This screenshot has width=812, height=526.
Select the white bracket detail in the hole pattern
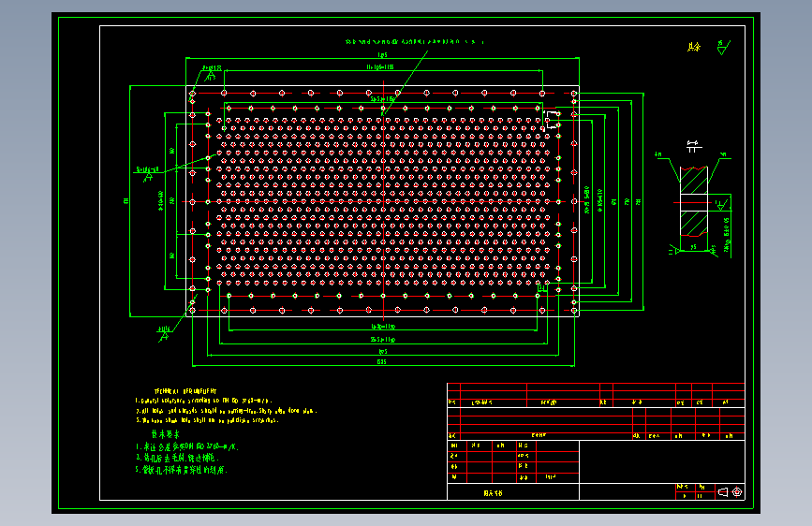[553, 119]
